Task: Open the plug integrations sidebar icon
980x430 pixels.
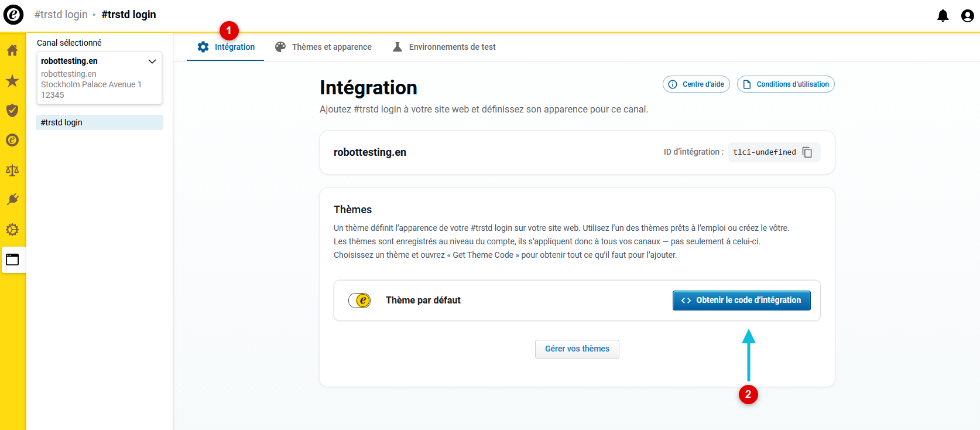Action: tap(12, 200)
